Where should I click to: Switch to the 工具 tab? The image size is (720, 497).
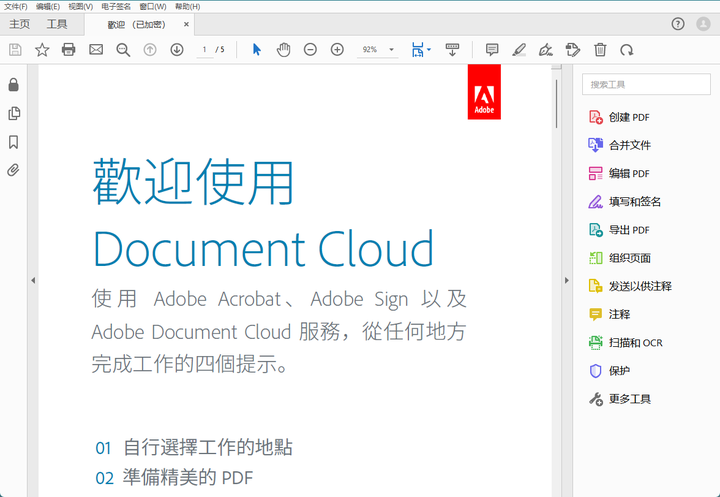click(57, 24)
